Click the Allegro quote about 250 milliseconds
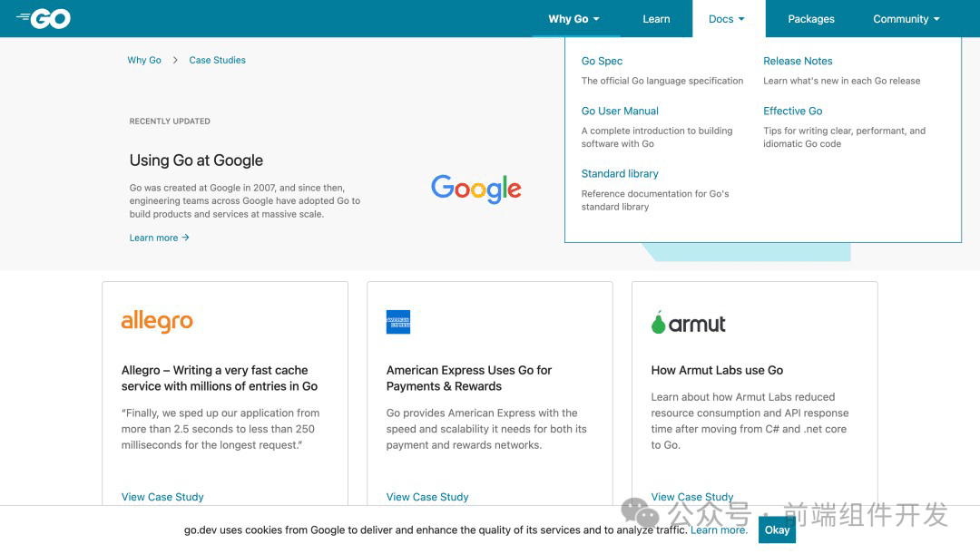 220,429
